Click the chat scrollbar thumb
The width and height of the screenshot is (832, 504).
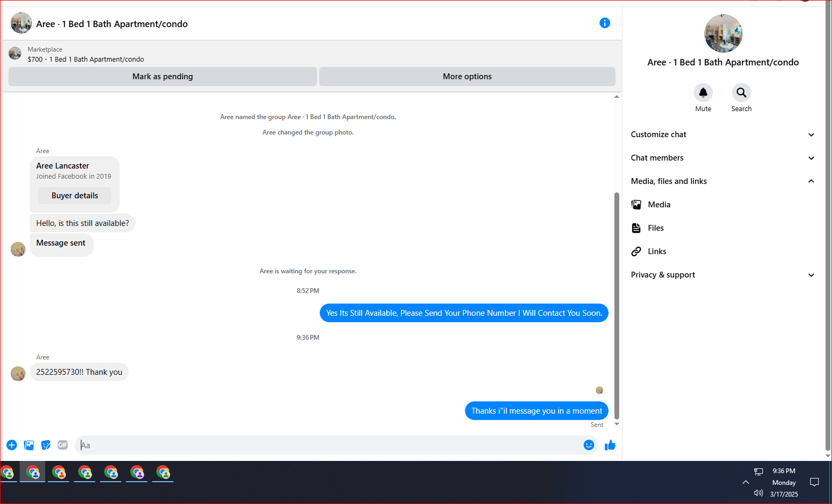pyautogui.click(x=617, y=306)
